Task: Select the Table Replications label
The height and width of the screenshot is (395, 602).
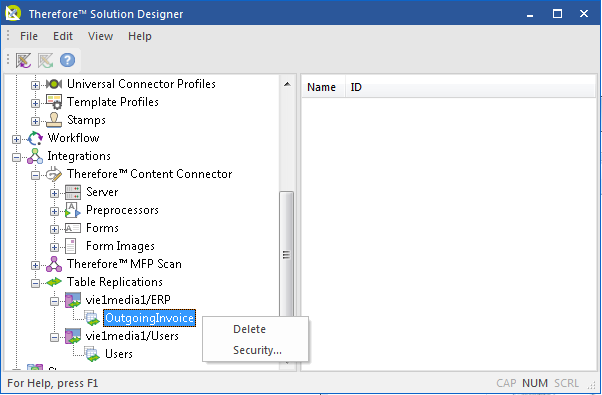Action: tap(115, 282)
